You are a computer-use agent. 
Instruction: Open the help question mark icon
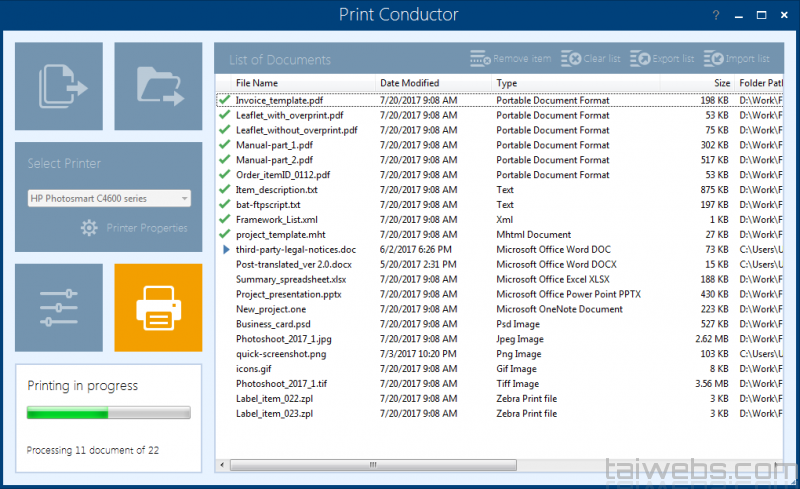(x=715, y=16)
